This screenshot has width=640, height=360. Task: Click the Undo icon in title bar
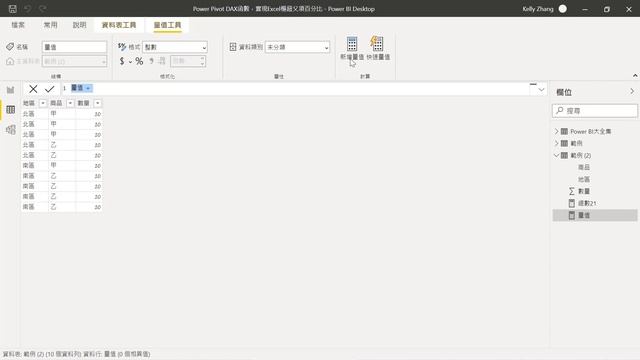27,9
